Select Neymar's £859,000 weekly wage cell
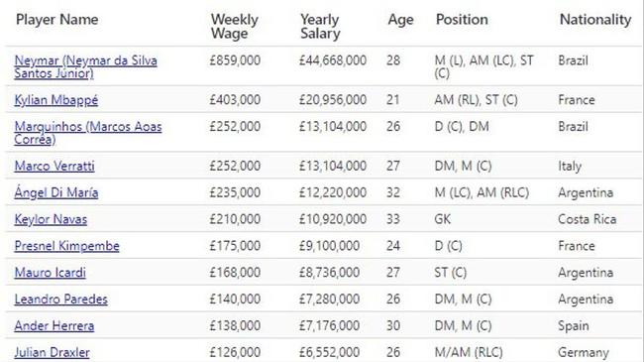This screenshot has height=362, width=644. click(235, 60)
